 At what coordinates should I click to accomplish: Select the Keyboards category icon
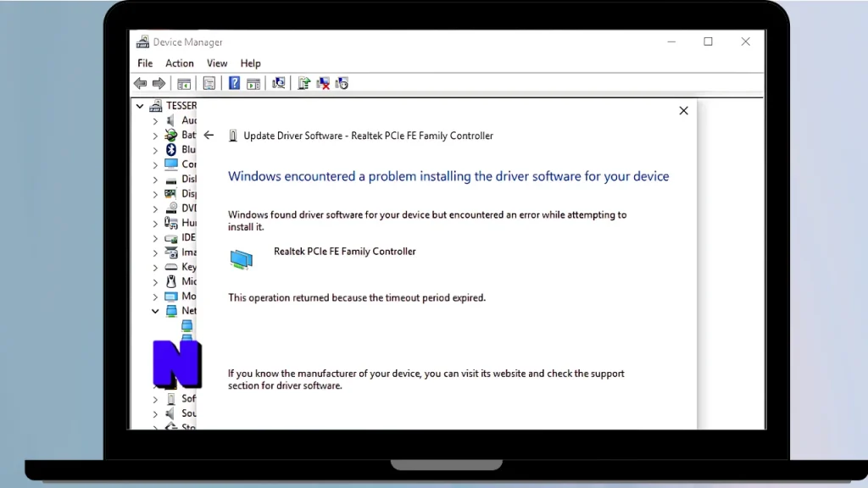coord(171,267)
